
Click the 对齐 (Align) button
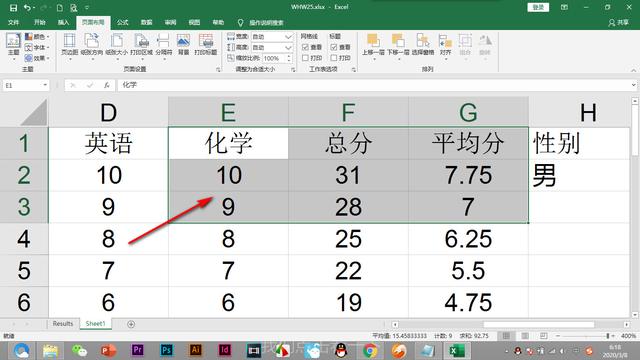point(445,46)
